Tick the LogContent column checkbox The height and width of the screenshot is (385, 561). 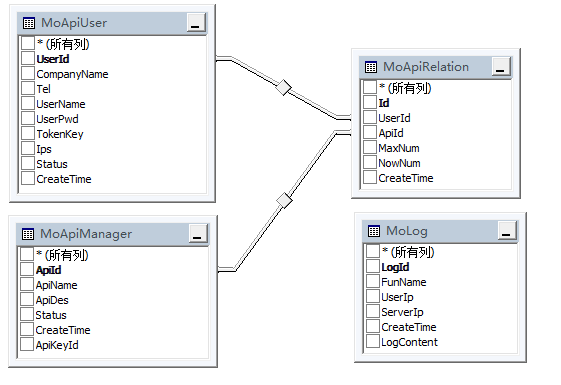[372, 341]
